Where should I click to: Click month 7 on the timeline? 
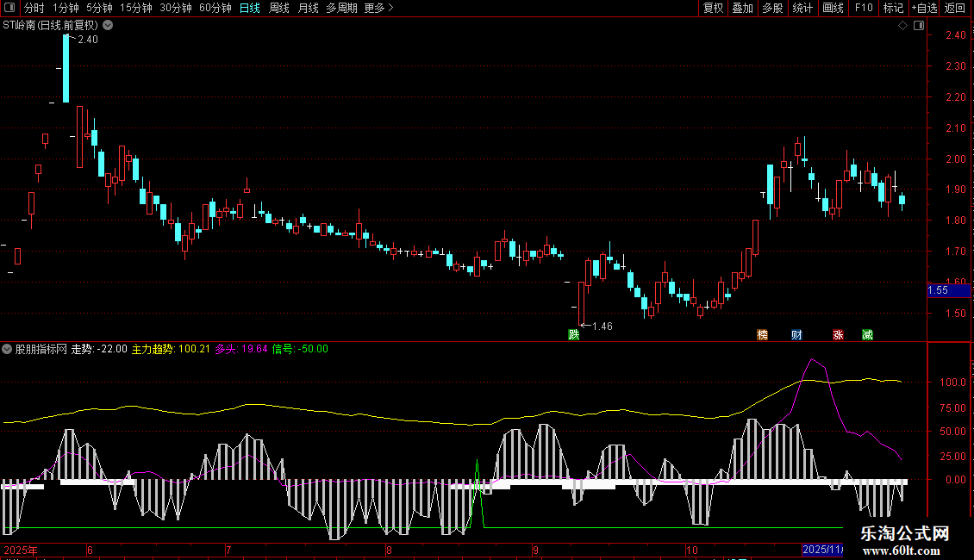[x=228, y=550]
